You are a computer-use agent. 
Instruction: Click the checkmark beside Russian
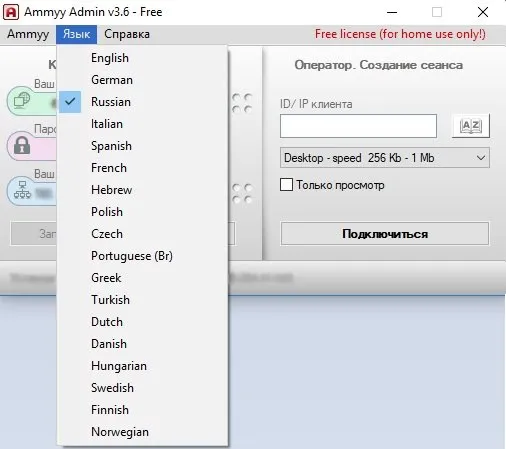pos(70,101)
